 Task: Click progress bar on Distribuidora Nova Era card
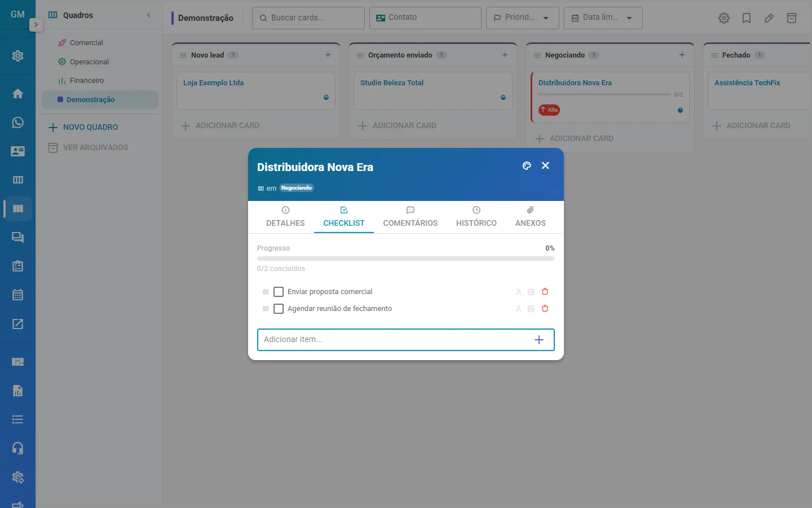(604, 94)
